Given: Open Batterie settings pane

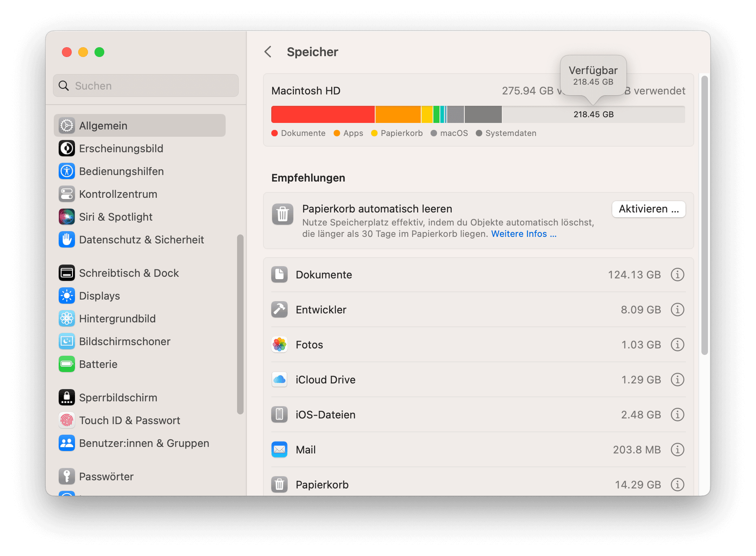Looking at the screenshot, I should coord(98,364).
